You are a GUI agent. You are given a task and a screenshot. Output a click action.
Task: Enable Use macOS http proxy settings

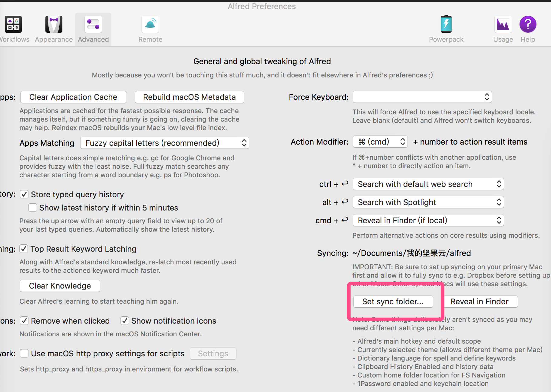click(x=24, y=353)
